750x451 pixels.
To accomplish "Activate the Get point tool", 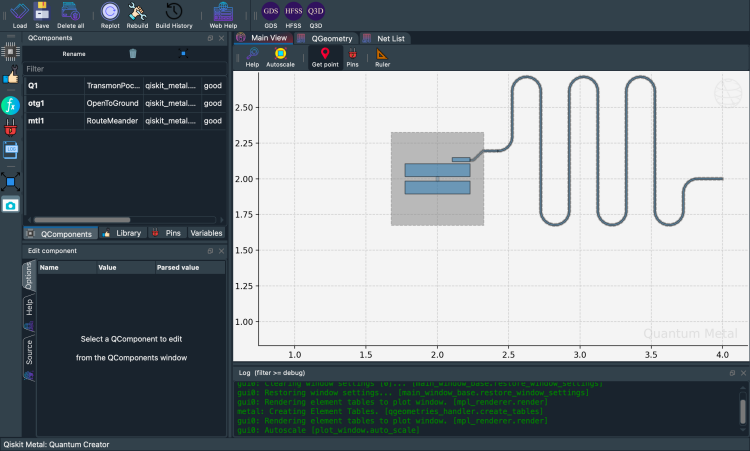I will (x=325, y=57).
